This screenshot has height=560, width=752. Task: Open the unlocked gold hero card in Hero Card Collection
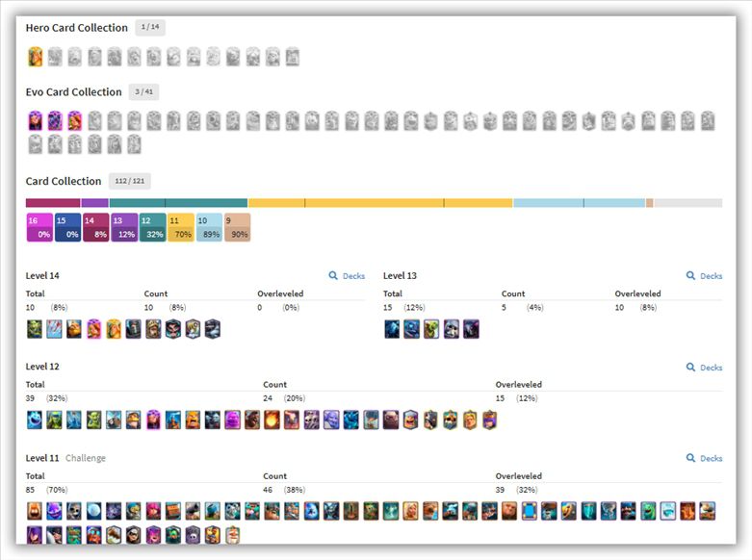click(35, 57)
